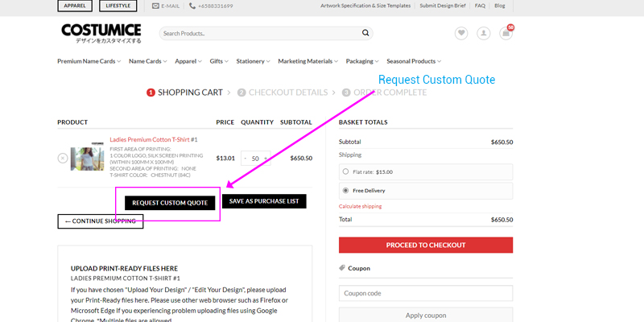
Task: Click the T-shirt product thumbnail
Action: click(x=87, y=156)
